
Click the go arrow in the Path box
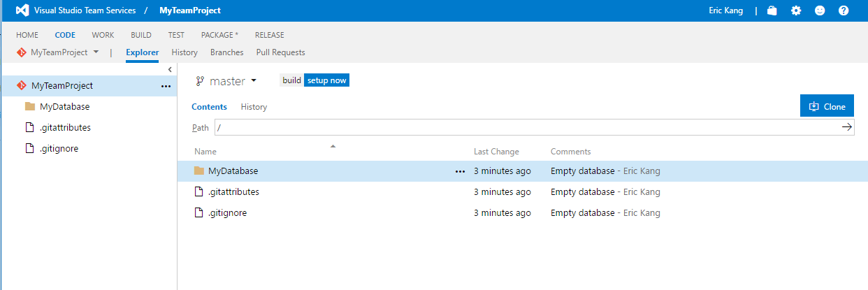click(x=846, y=127)
